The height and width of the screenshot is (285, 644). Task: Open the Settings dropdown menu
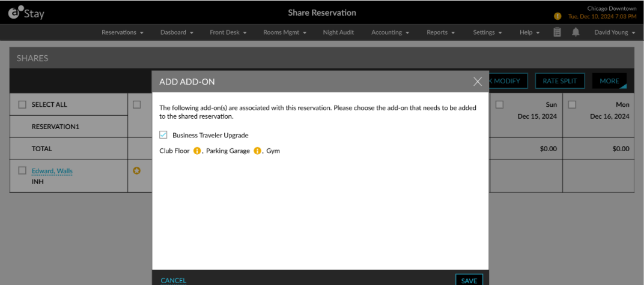[488, 32]
